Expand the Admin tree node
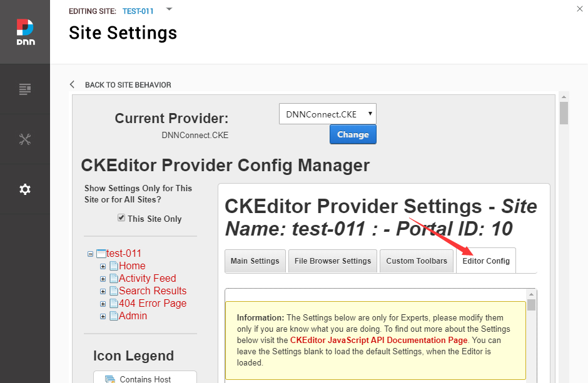 103,316
